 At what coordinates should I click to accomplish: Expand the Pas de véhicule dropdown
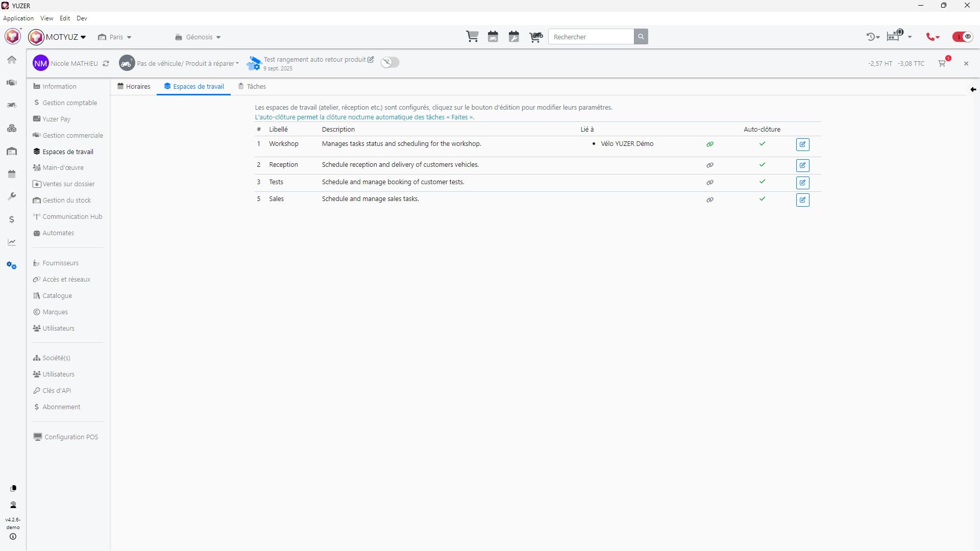187,64
